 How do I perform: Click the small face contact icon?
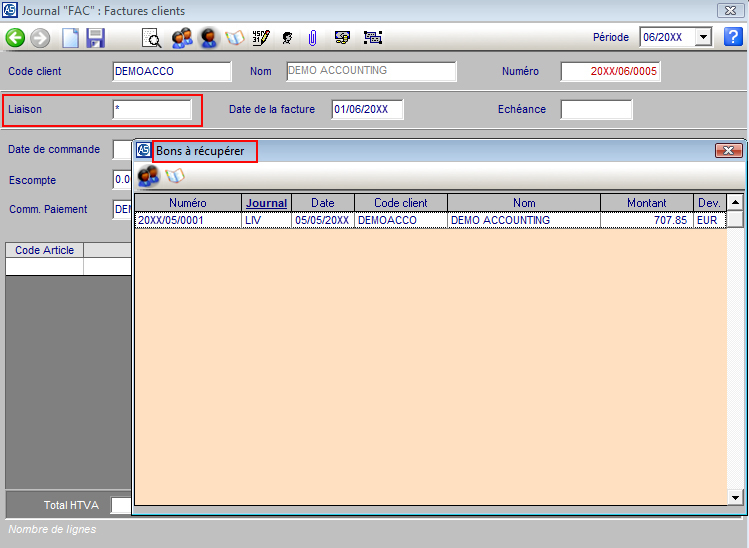tap(287, 38)
